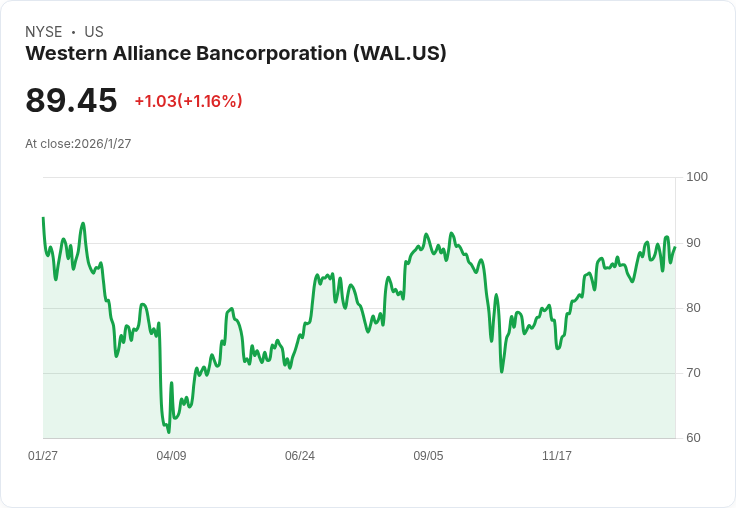The width and height of the screenshot is (736, 508).
Task: Click the 11/17 x-axis date label
Action: pyautogui.click(x=557, y=455)
